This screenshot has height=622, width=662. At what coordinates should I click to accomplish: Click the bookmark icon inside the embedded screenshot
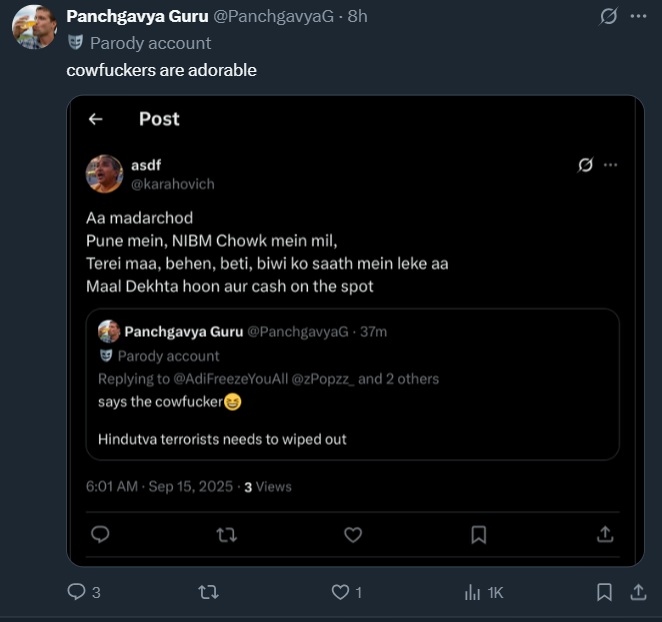point(479,535)
